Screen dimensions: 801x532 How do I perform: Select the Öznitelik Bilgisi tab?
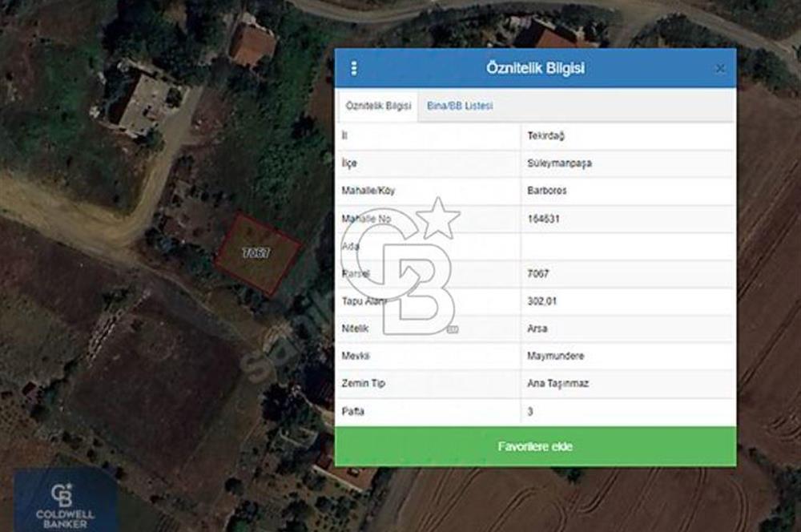point(377,106)
